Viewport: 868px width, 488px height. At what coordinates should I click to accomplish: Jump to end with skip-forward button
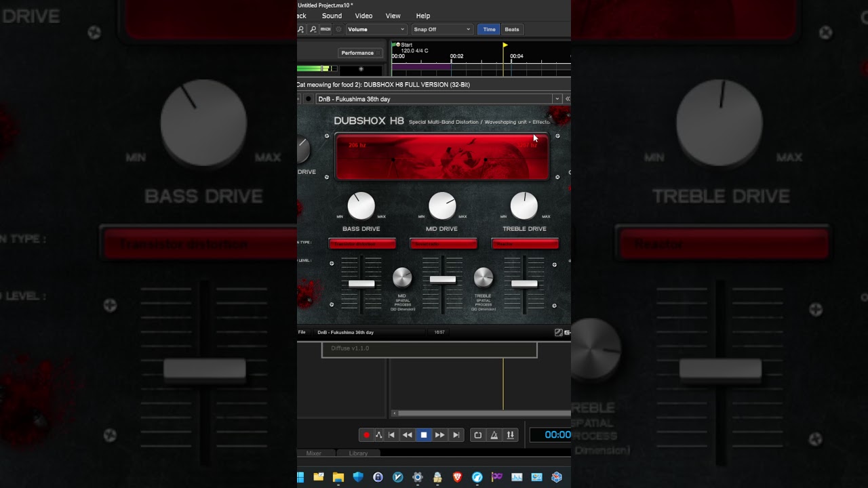456,435
